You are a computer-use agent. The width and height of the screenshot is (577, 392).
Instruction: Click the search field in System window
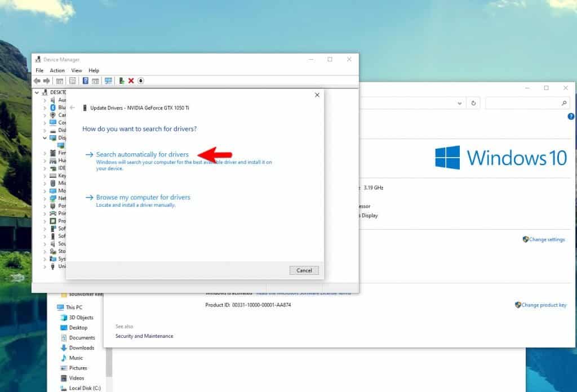[x=527, y=103]
